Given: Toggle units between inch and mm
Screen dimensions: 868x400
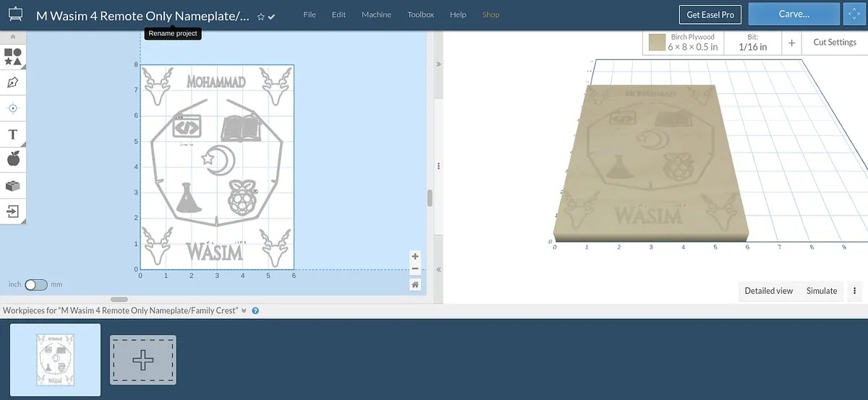Looking at the screenshot, I should tap(35, 285).
